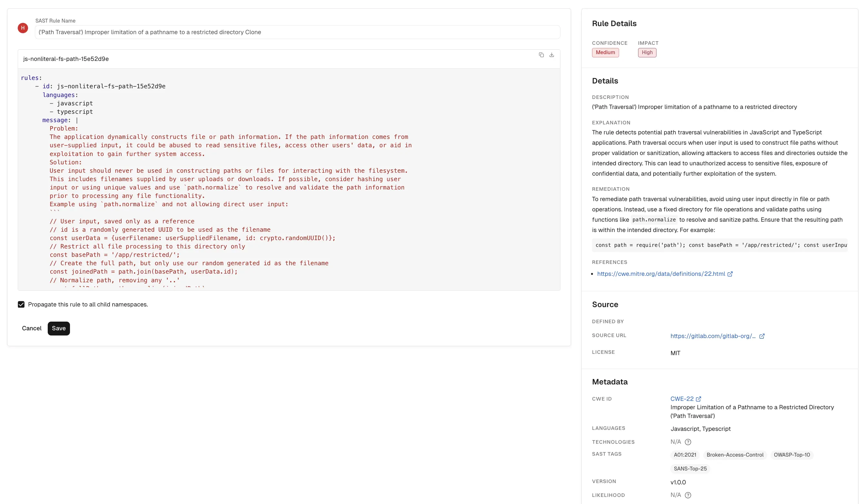859x504 pixels.
Task: Click the SAST TAGS label
Action: (x=607, y=454)
